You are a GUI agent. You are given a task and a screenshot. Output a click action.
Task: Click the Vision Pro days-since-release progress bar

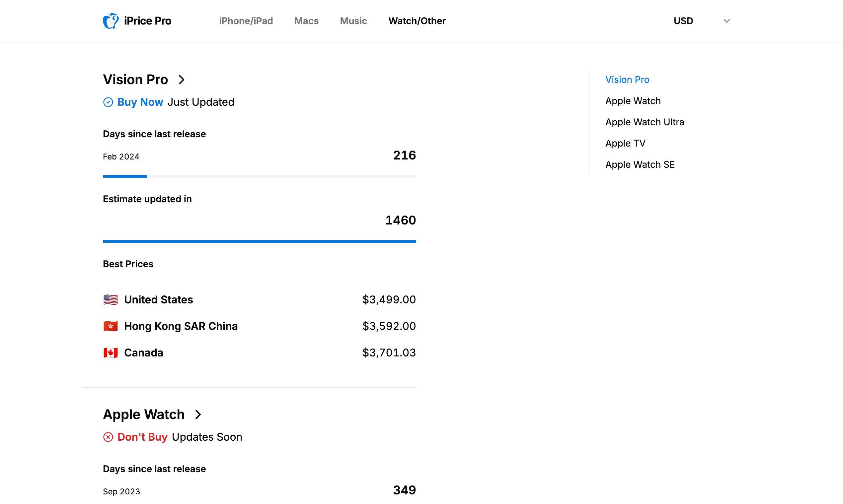click(x=259, y=176)
